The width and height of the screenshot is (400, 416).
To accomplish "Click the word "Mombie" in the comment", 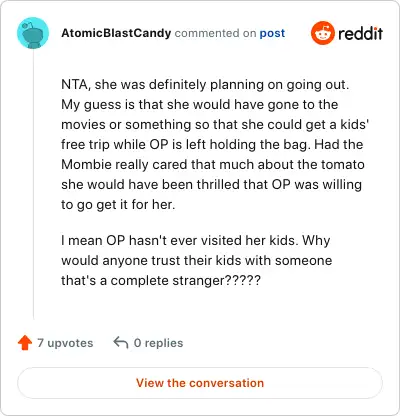I will click(86, 164).
